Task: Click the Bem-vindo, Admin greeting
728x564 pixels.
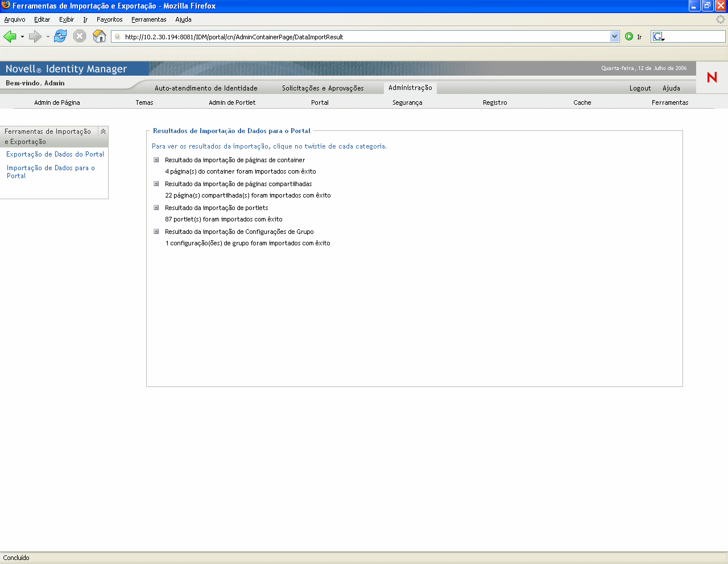Action: point(35,83)
